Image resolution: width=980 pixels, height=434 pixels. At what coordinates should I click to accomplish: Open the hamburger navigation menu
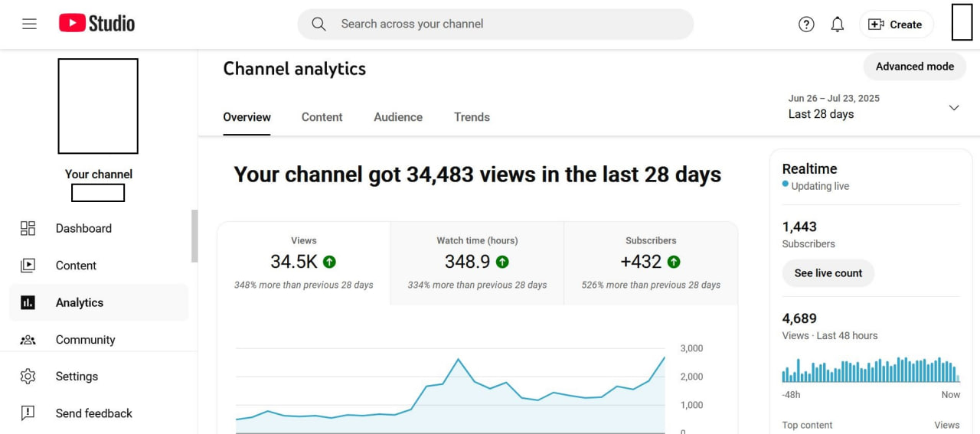coord(29,24)
